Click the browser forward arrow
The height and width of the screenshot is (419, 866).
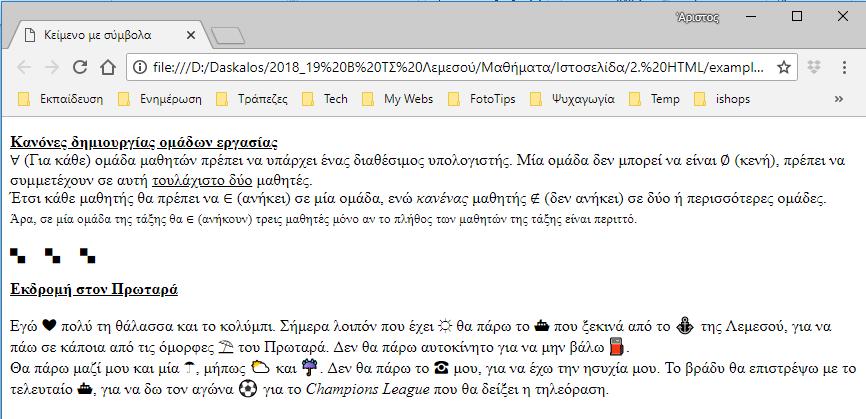(x=52, y=67)
